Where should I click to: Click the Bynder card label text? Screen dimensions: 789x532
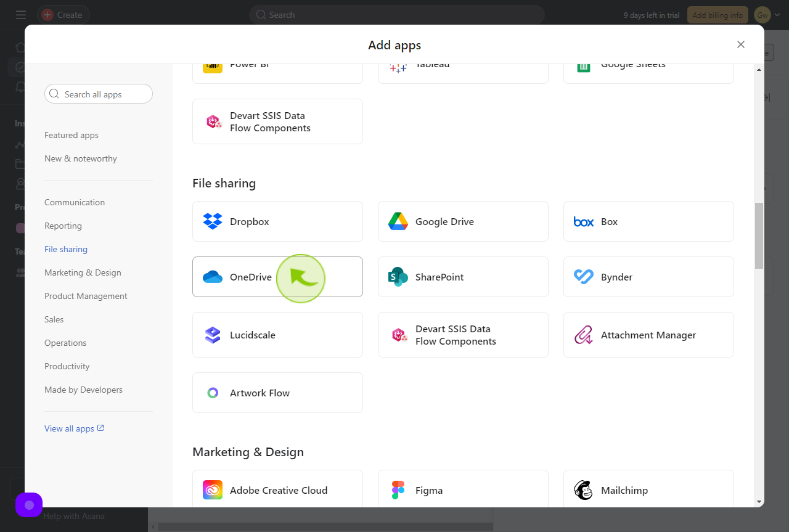(x=616, y=277)
